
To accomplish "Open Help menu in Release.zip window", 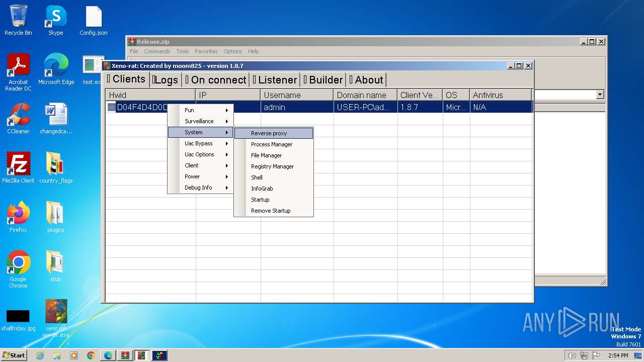I will [x=254, y=51].
